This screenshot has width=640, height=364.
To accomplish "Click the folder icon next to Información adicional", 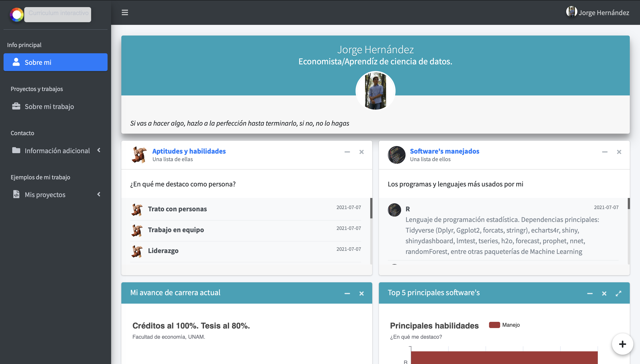I will coord(16,150).
